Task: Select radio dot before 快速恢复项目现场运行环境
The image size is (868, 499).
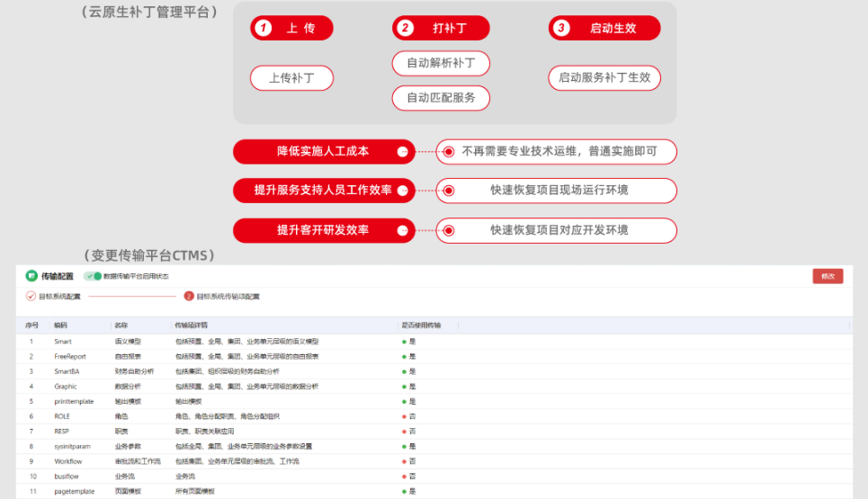Action: (448, 191)
